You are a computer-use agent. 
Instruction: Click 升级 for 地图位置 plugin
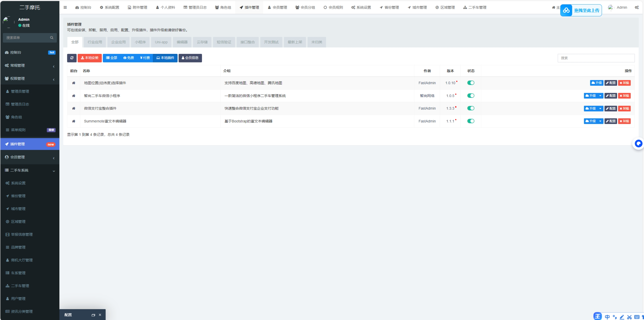597,83
